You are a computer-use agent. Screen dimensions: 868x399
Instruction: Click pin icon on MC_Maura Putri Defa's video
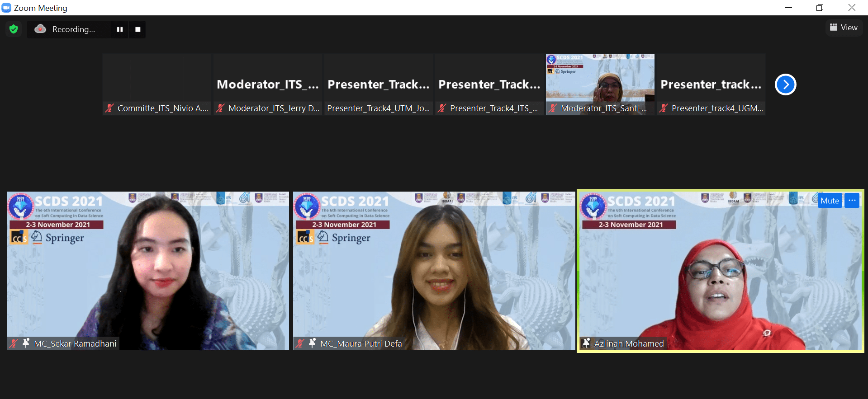(x=312, y=343)
